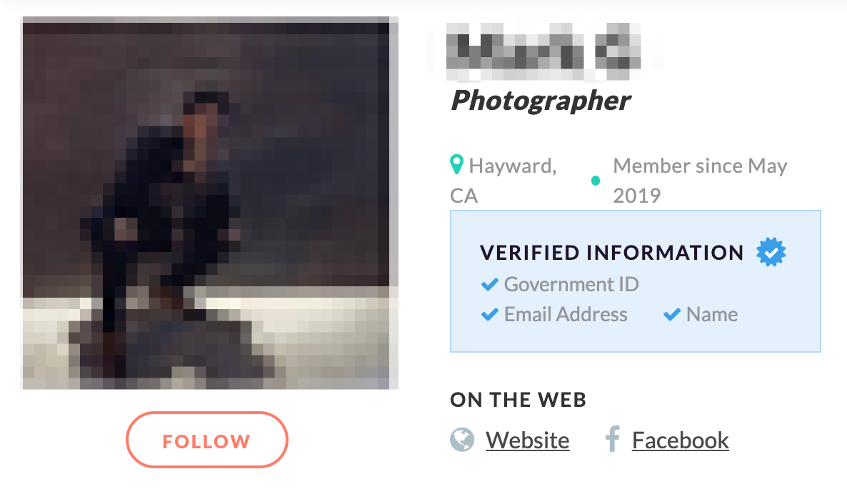
Task: Click the teal location pin icon
Action: coord(456,164)
